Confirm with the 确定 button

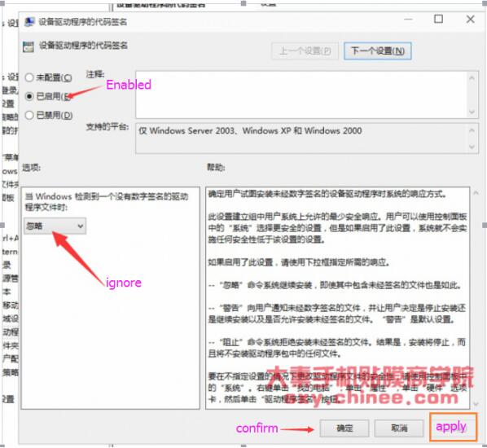(x=344, y=428)
